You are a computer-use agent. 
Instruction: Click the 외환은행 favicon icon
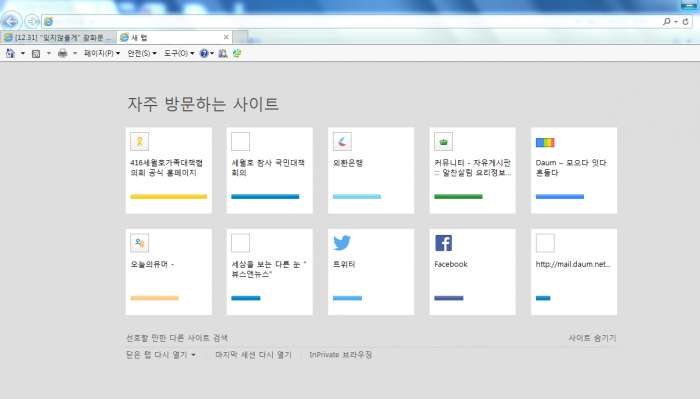[342, 141]
